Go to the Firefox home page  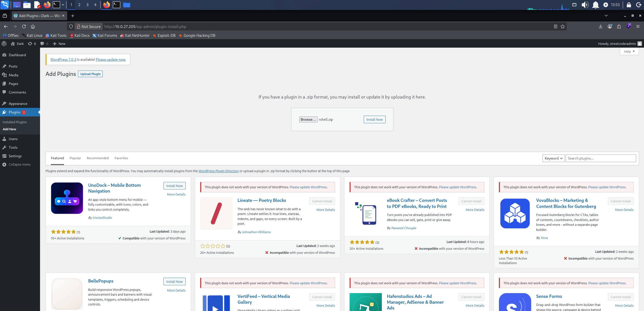coord(33,26)
